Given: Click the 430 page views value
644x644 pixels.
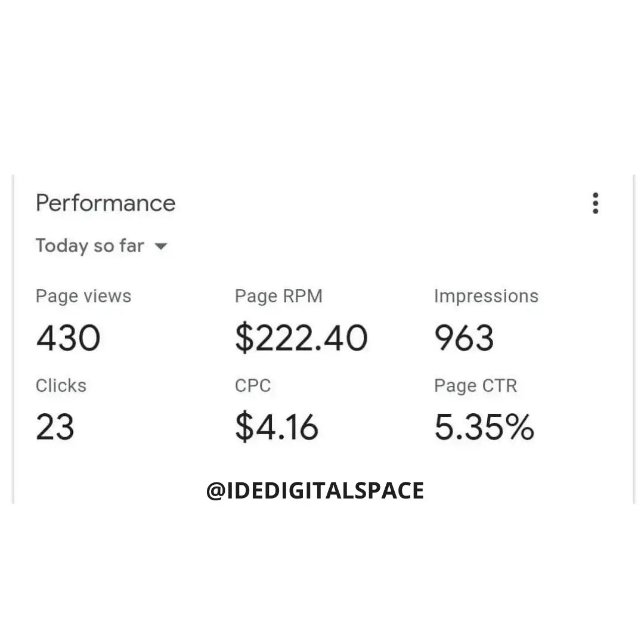Looking at the screenshot, I should click(x=68, y=338).
